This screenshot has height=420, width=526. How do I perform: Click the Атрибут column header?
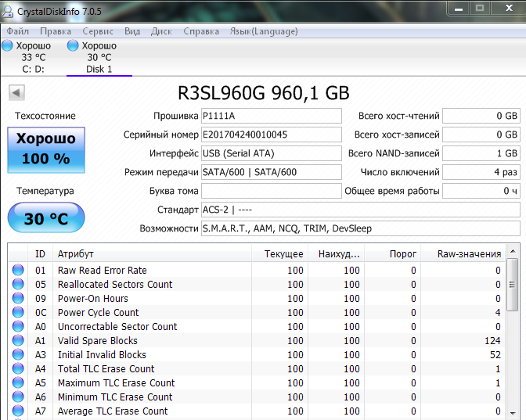coord(152,253)
